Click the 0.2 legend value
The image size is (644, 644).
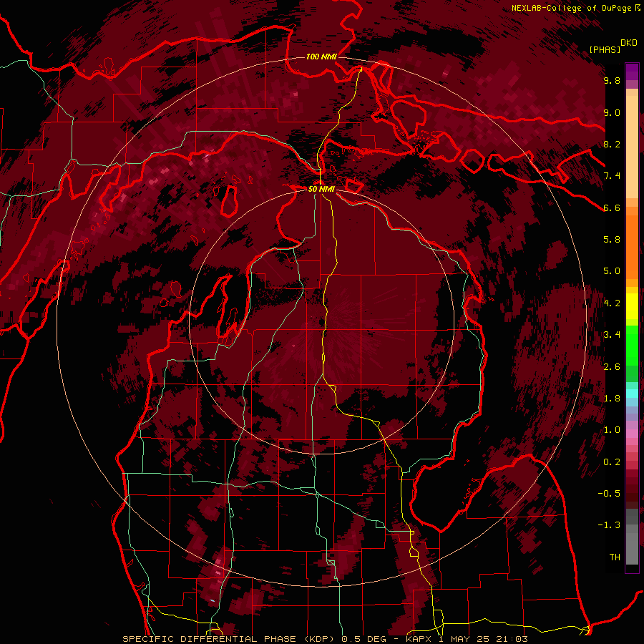(x=612, y=462)
